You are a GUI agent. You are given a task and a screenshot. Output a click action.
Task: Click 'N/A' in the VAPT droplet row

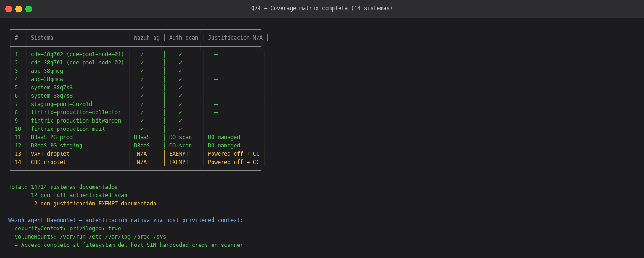[142, 154]
